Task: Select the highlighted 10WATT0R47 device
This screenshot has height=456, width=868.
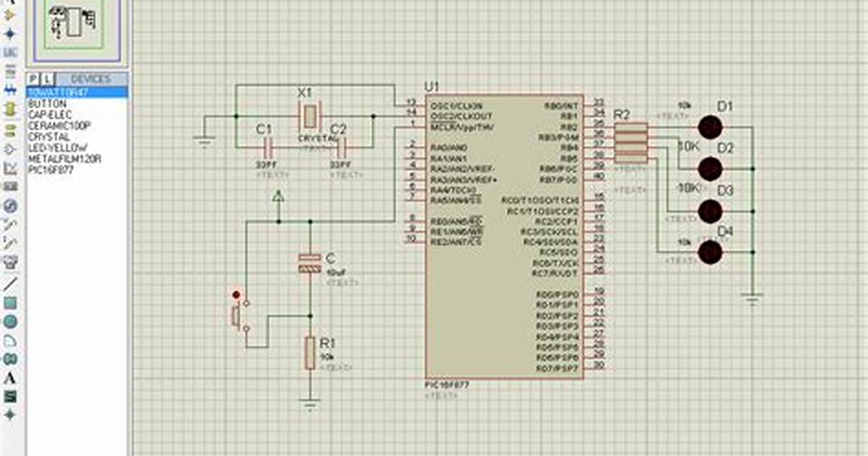Action: coord(78,92)
